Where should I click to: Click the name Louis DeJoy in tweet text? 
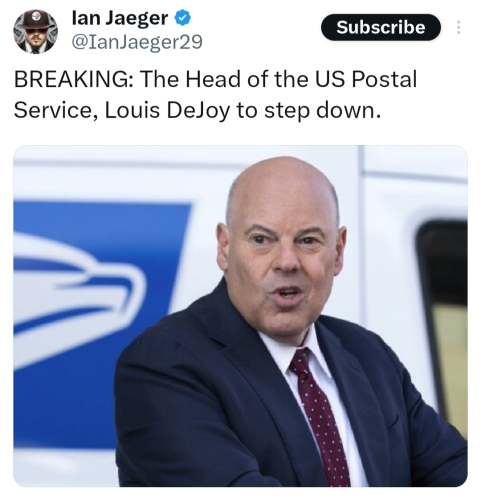click(167, 110)
